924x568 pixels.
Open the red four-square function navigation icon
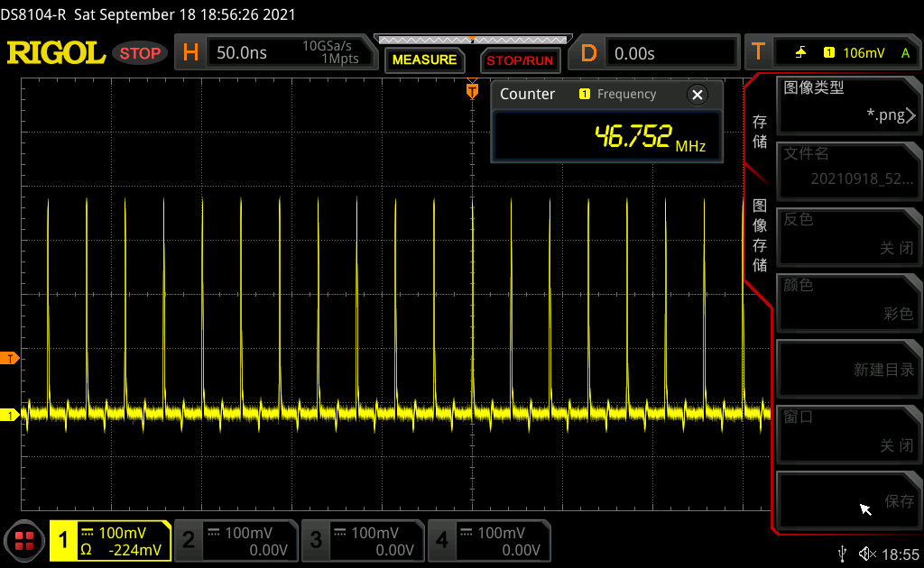pyautogui.click(x=24, y=540)
